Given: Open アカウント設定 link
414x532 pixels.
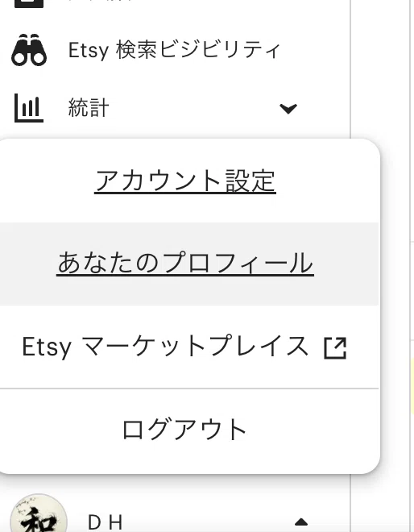Looking at the screenshot, I should (x=185, y=181).
